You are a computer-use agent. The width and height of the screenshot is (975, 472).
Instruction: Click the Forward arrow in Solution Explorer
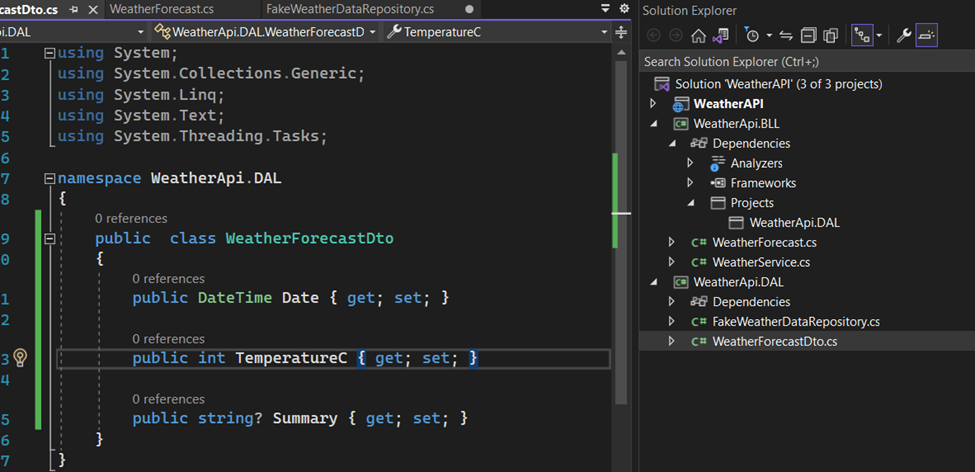tap(675, 35)
